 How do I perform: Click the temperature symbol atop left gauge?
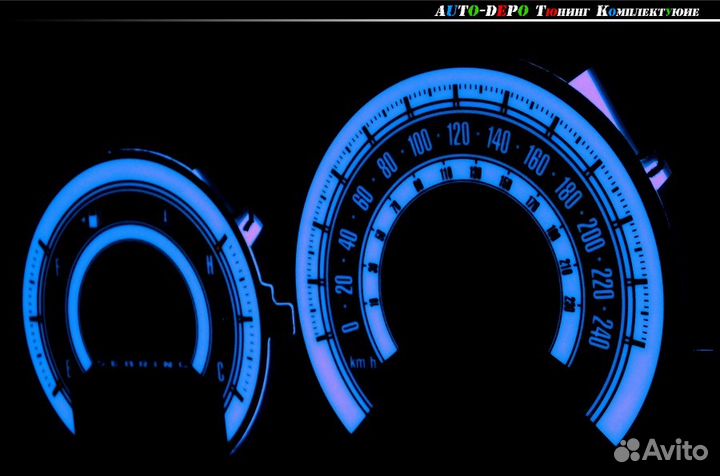(166, 216)
